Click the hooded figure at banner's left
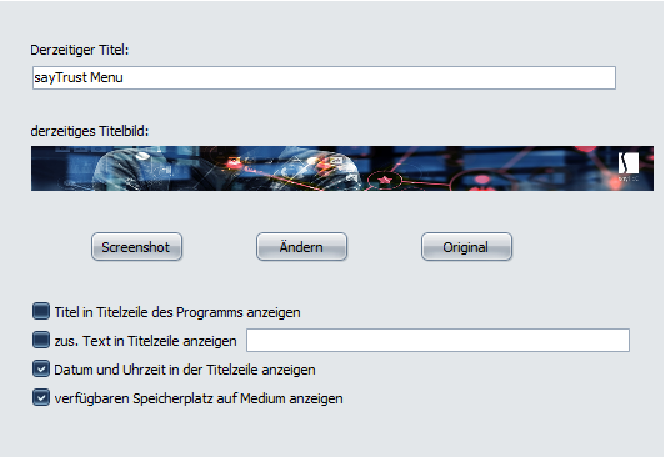 point(133,169)
